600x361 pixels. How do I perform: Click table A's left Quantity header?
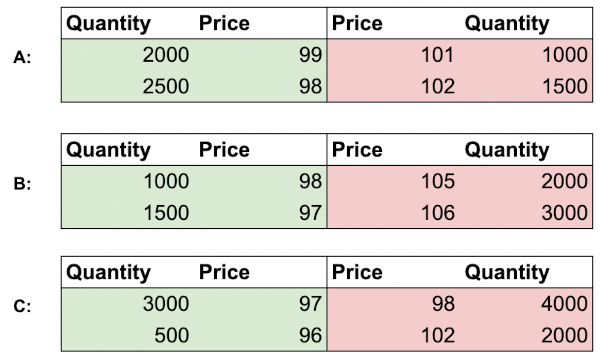108,24
